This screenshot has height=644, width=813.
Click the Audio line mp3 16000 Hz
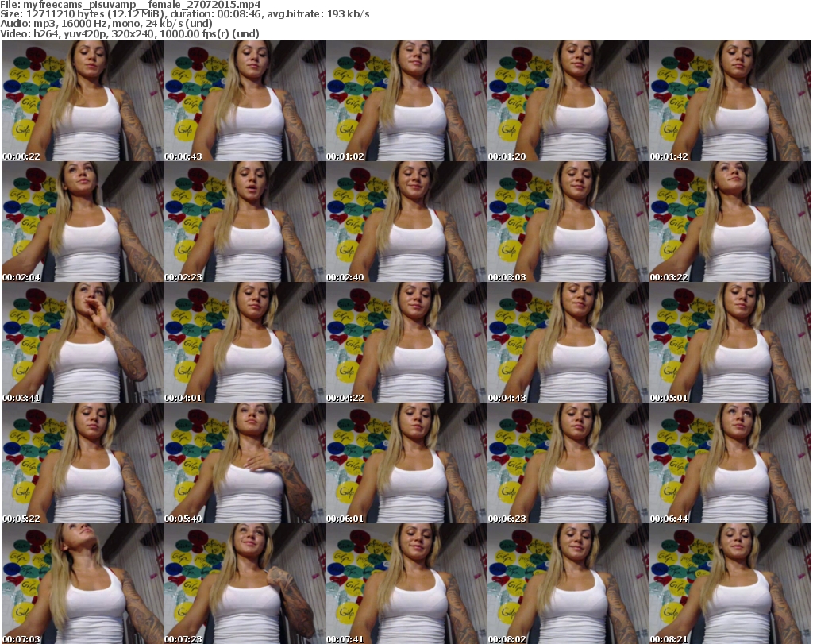click(106, 24)
